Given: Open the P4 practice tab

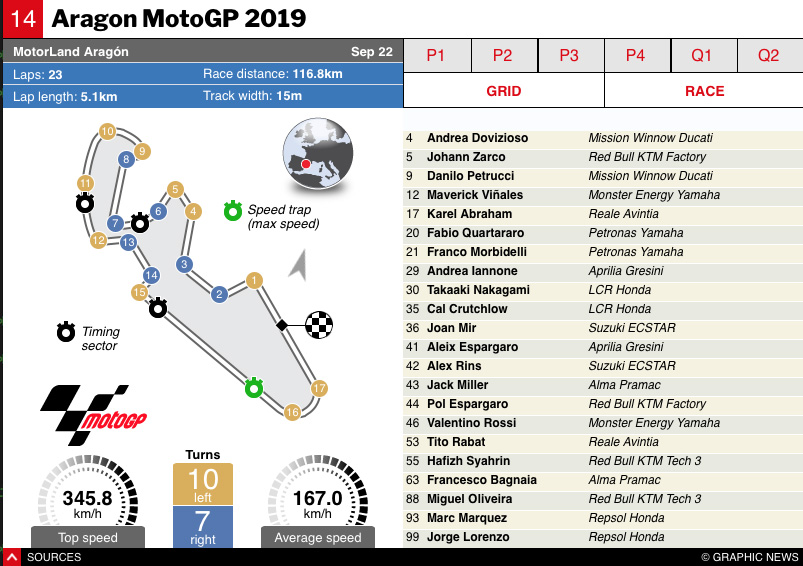Looking at the screenshot, I should coord(635,56).
